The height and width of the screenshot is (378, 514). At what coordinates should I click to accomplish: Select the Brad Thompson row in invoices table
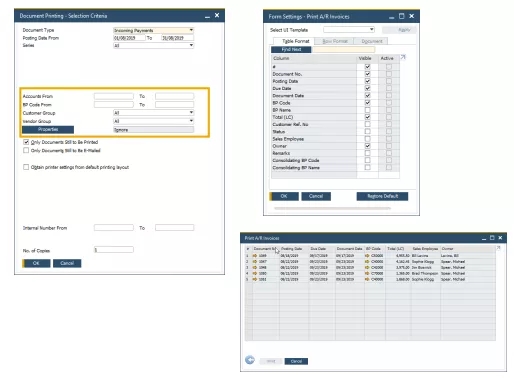pos(370,273)
